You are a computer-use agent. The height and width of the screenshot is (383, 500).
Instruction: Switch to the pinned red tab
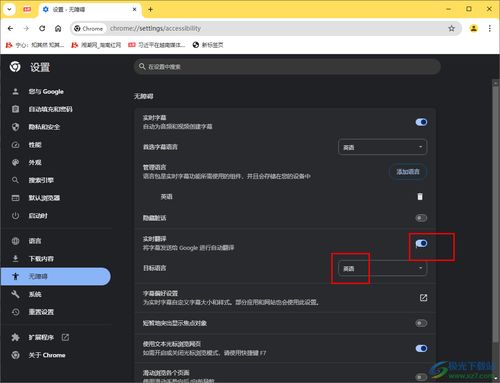tap(27, 10)
